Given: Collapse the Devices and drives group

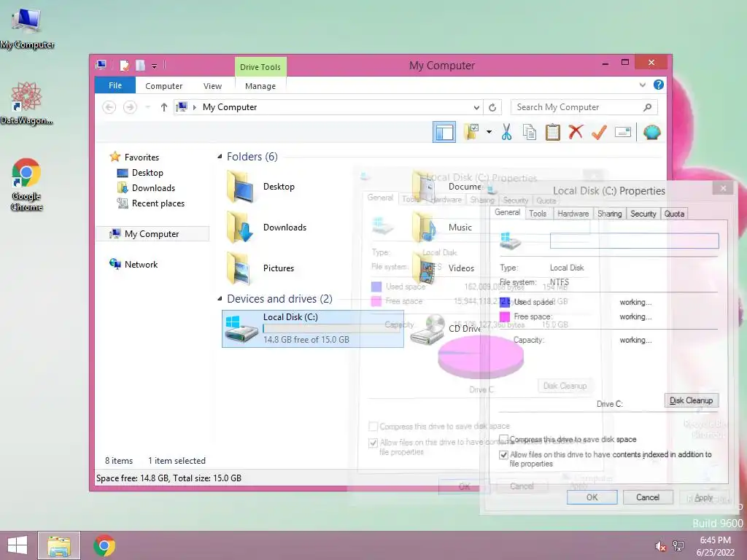Looking at the screenshot, I should pos(220,299).
